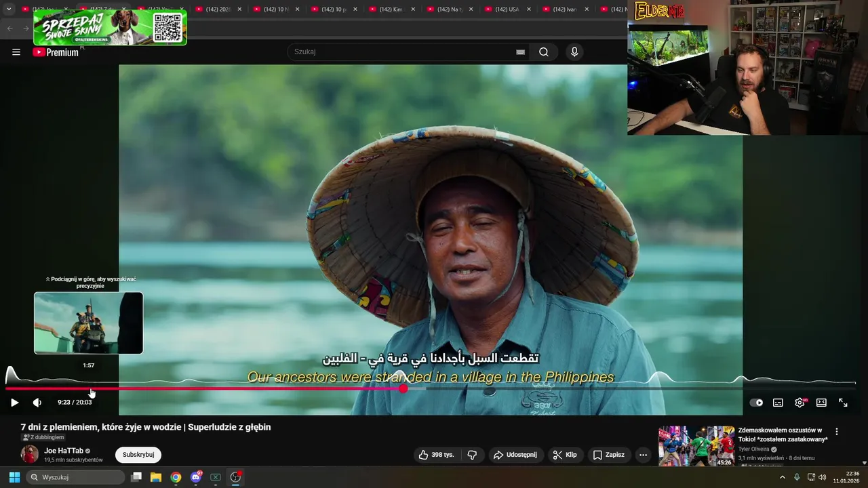Open the OBS Studio taskbar icon

[235, 477]
